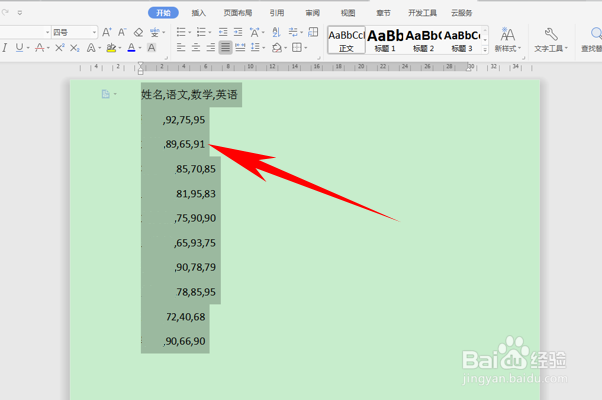Open the 新样式 menu
Viewport: 602px width, 400px height.
508,40
